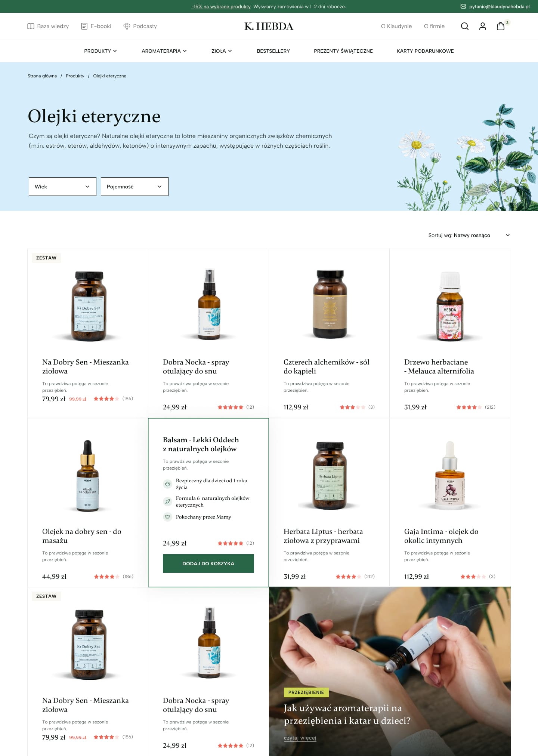
Task: Open the Drzewo herbaciane product image
Action: point(450,306)
